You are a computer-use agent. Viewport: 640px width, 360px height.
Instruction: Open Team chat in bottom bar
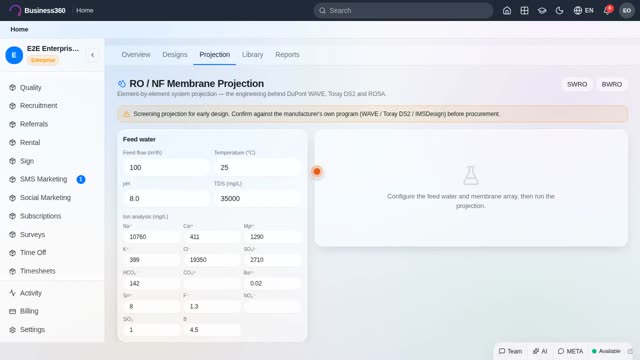click(x=510, y=351)
